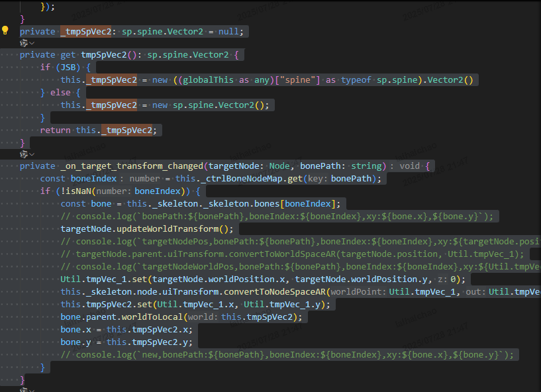Screen dimensions: 541x392
Task: Click the return keyword
Action: 55,130
